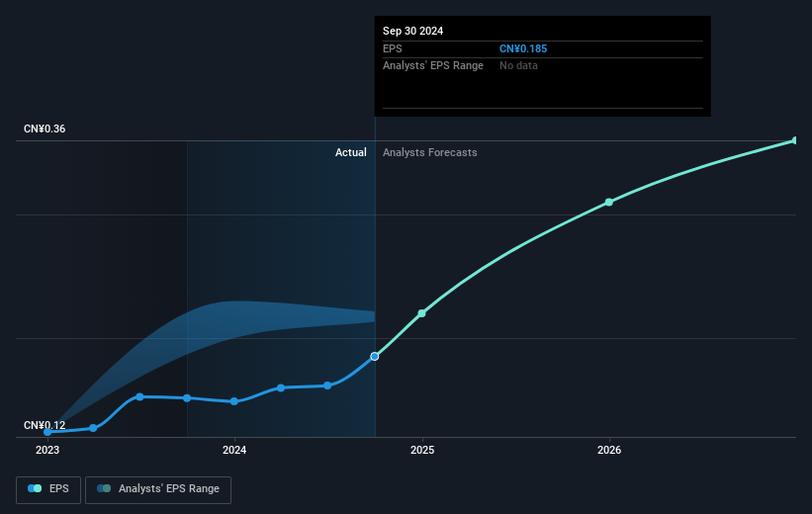812x514 pixels.
Task: Toggle the Analysts' EPS Range legend
Action: tap(158, 489)
